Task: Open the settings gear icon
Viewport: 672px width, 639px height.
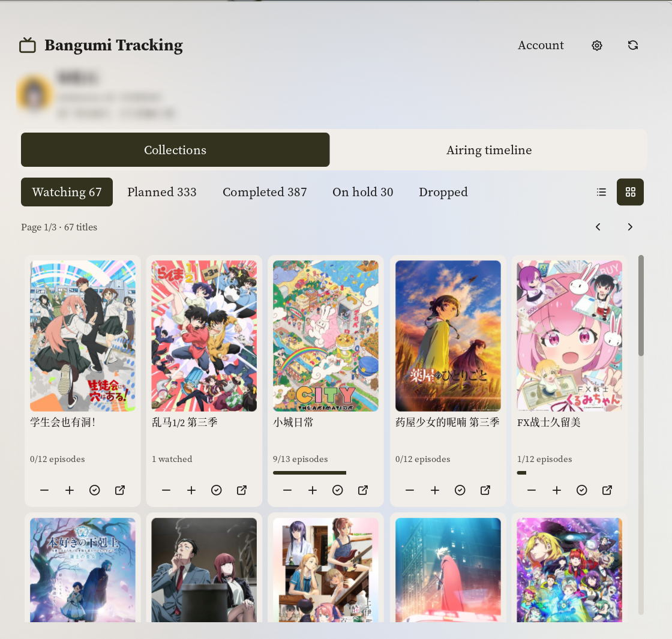Action: [x=596, y=46]
